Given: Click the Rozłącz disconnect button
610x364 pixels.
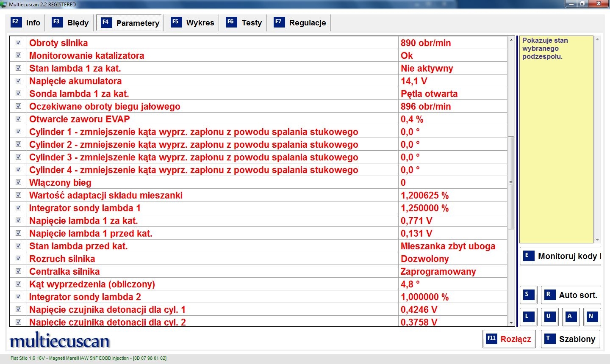Looking at the screenshot, I should click(509, 339).
